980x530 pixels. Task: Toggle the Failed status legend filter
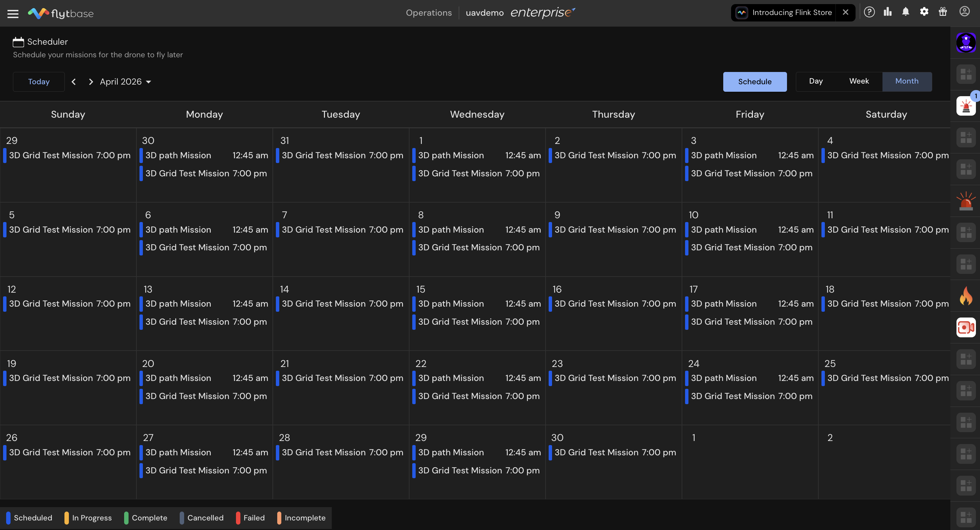click(x=250, y=518)
